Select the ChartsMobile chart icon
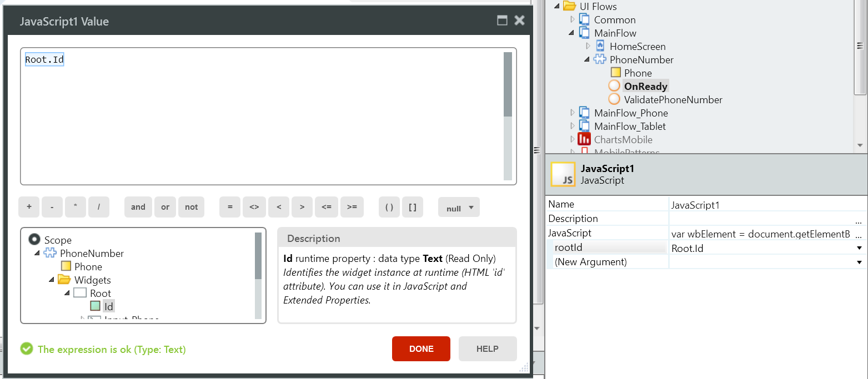 pos(585,139)
